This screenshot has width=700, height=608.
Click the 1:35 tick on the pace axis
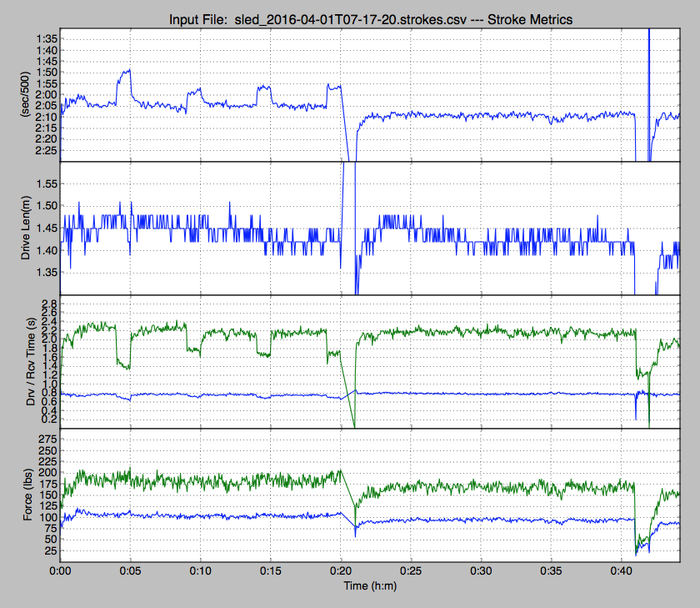click(47, 39)
